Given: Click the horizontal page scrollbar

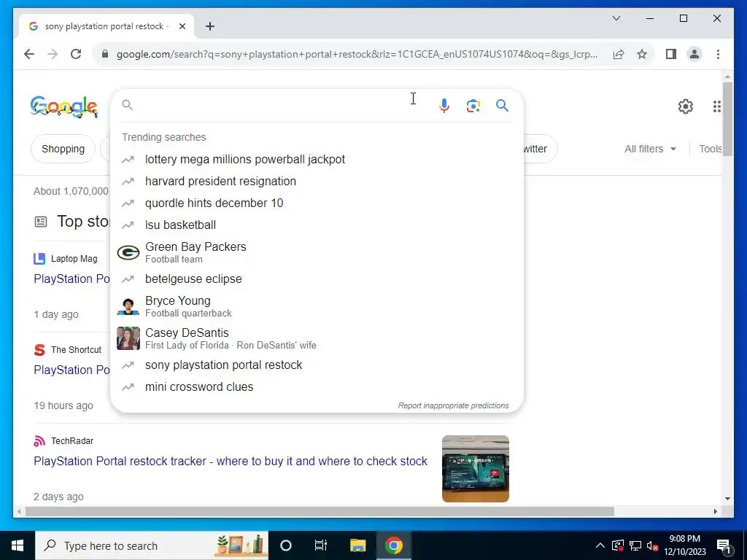Looking at the screenshot, I should (320, 512).
